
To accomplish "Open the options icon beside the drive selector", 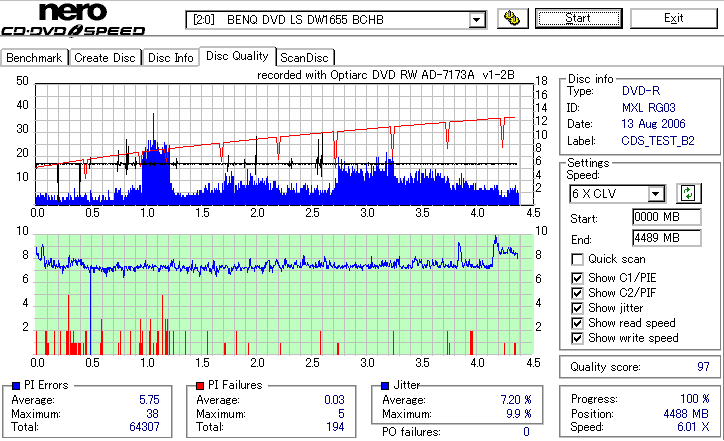I will tap(513, 19).
